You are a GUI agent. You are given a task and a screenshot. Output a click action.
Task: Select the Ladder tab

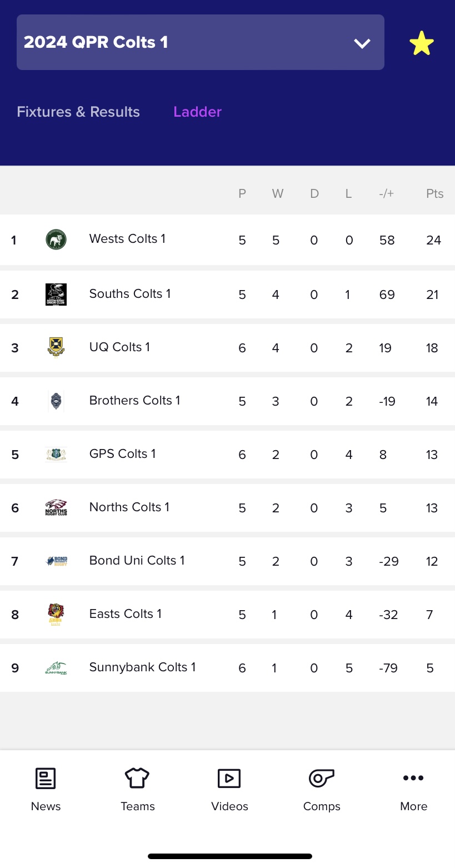click(197, 112)
